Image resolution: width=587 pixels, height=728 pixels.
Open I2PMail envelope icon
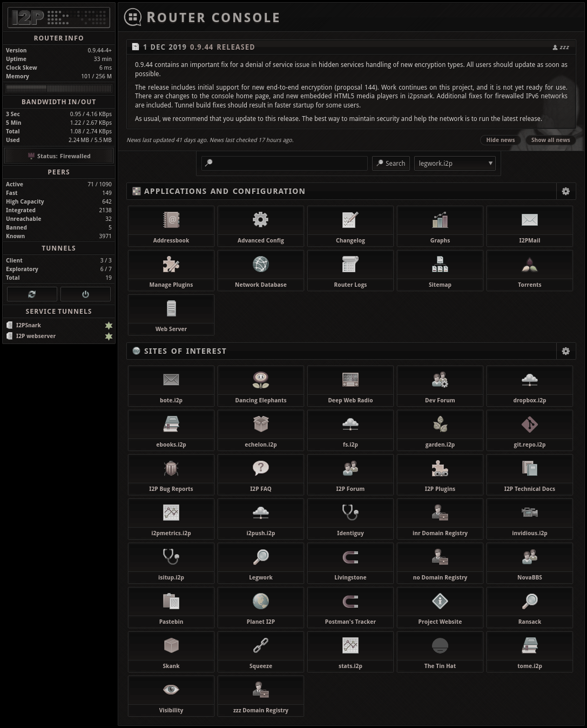tap(530, 220)
